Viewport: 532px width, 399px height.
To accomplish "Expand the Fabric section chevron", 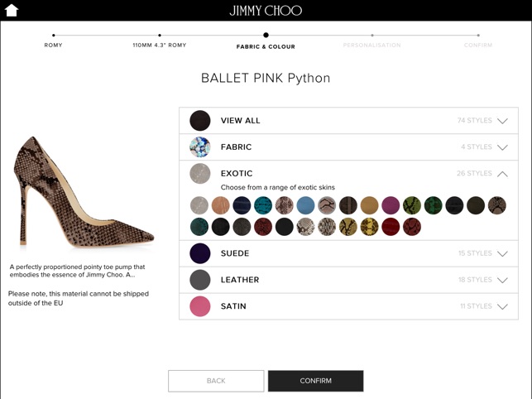I will coord(502,147).
